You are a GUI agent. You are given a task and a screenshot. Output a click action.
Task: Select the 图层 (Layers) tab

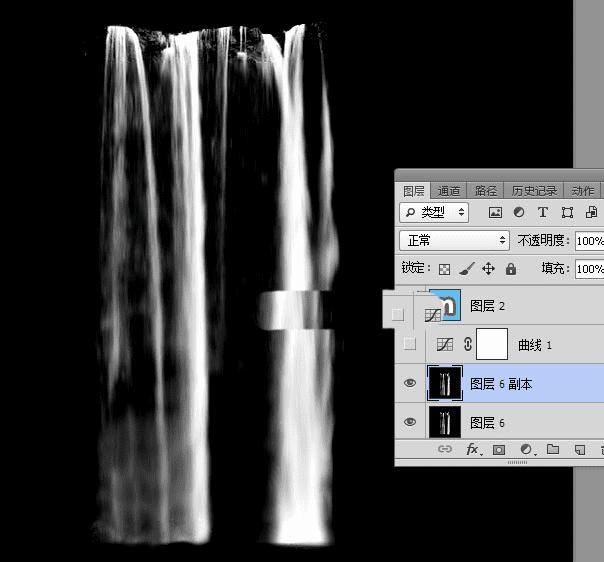pyautogui.click(x=413, y=191)
